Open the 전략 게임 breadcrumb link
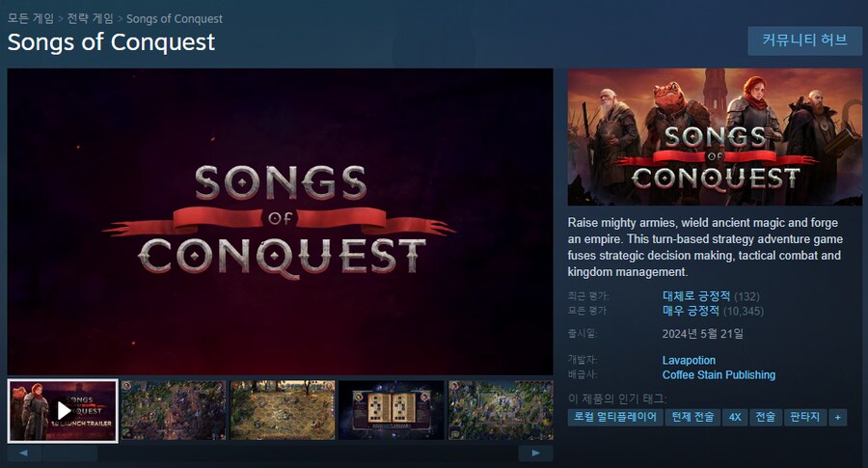This screenshot has height=468, width=868. [90, 19]
